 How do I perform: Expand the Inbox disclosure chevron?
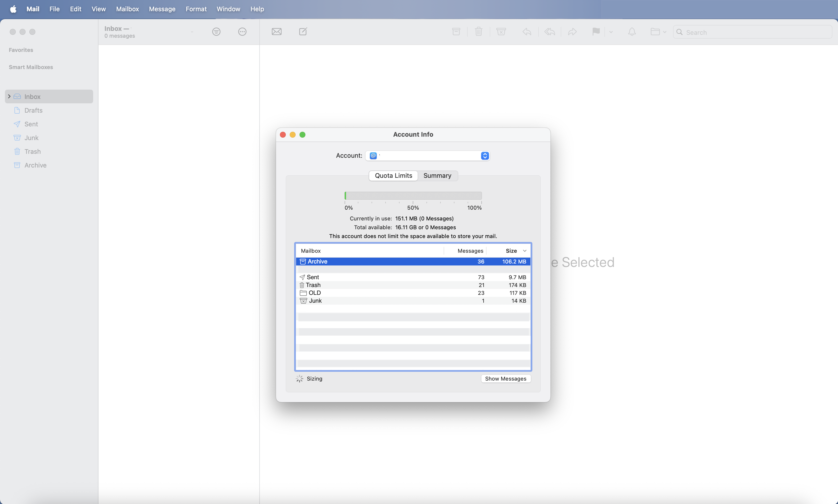pos(9,96)
